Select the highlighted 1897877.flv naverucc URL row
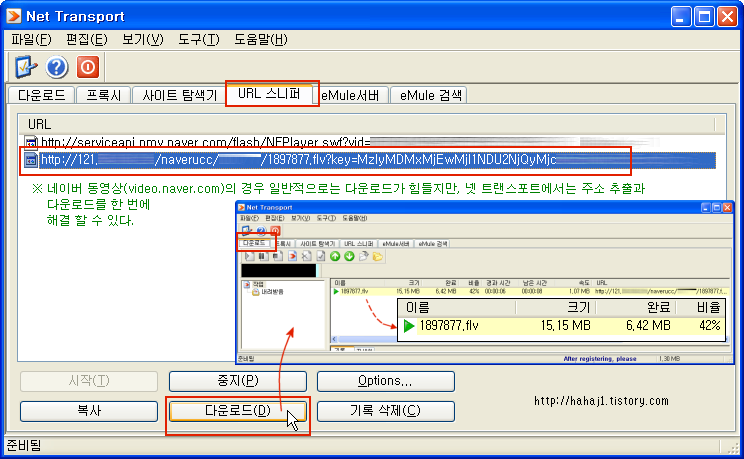 371,159
